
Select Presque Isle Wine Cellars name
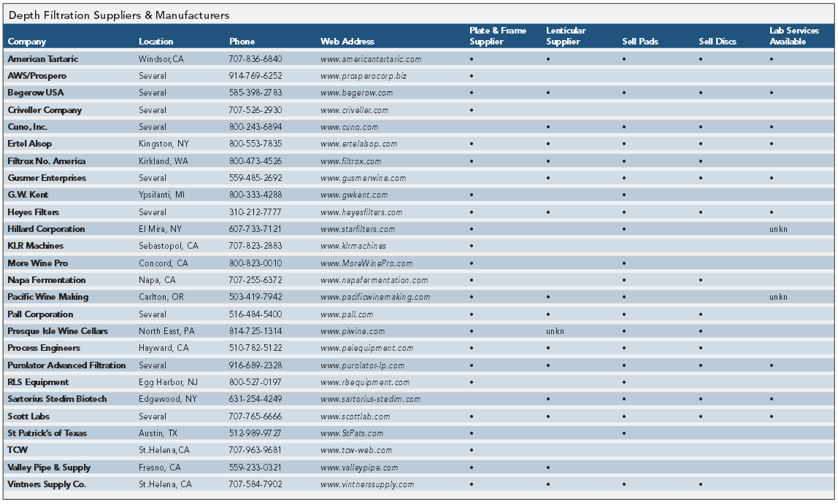pos(58,332)
